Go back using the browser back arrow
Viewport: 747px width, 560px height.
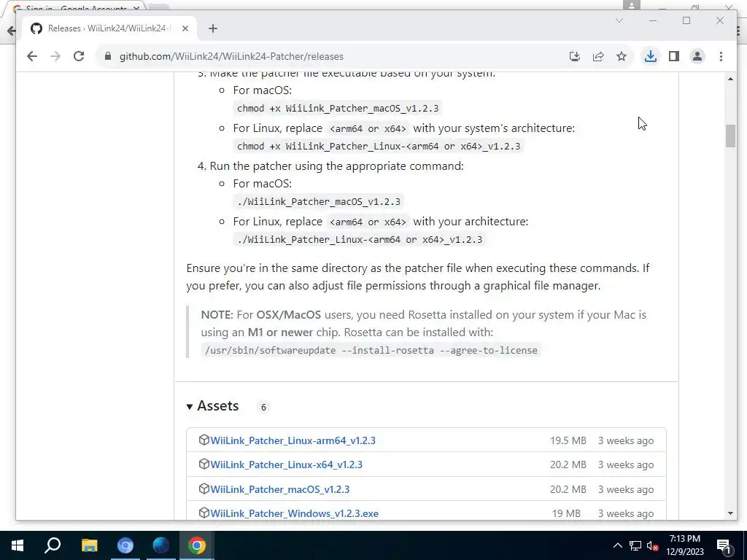(32, 56)
